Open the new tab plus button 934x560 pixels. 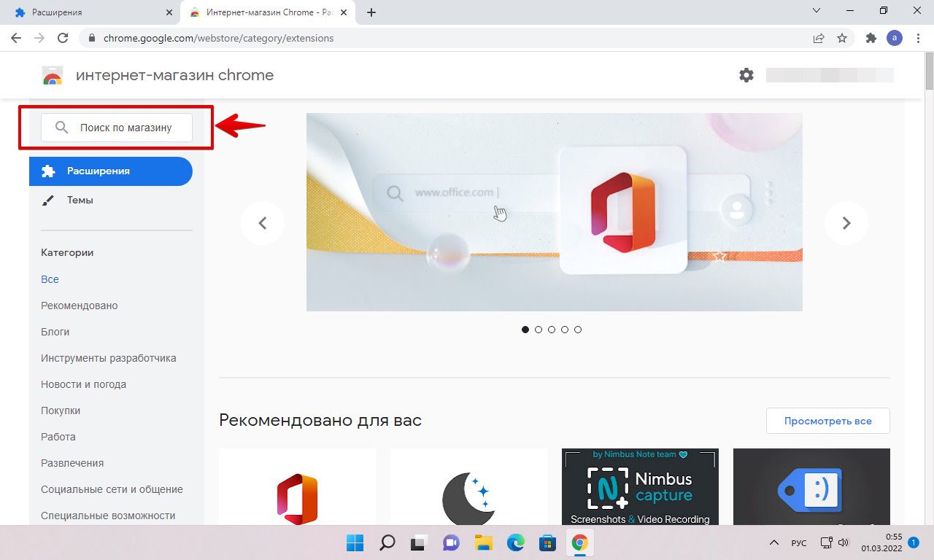[371, 12]
